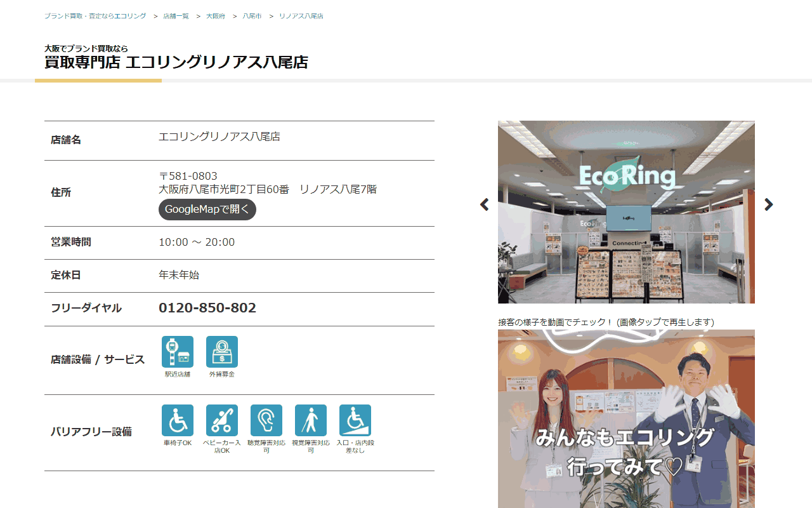Go to ブランド買取・査定ならエコリング breadcrumb
Viewport: 812px width, 508px height.
click(95, 16)
